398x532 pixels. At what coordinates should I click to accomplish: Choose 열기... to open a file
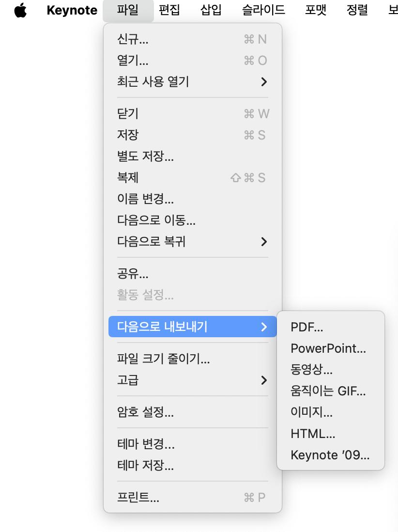pos(193,61)
